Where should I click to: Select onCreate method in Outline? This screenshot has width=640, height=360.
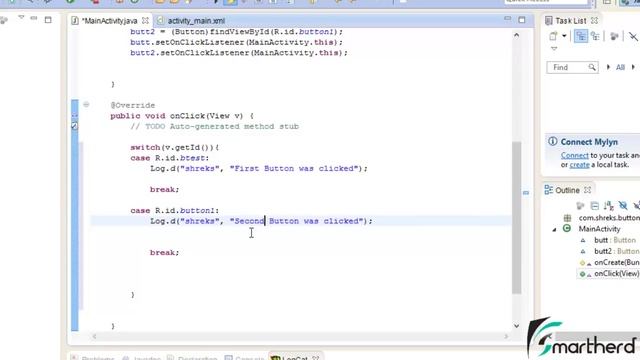[617, 262]
